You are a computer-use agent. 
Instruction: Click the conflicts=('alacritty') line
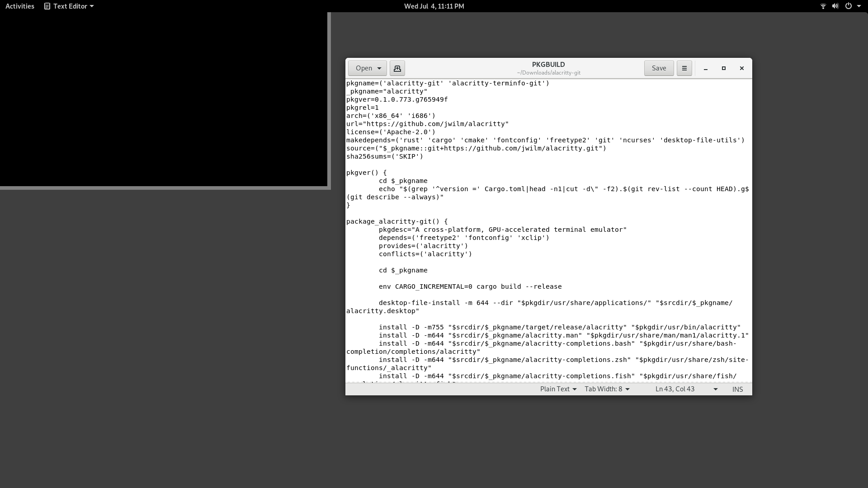pyautogui.click(x=425, y=254)
